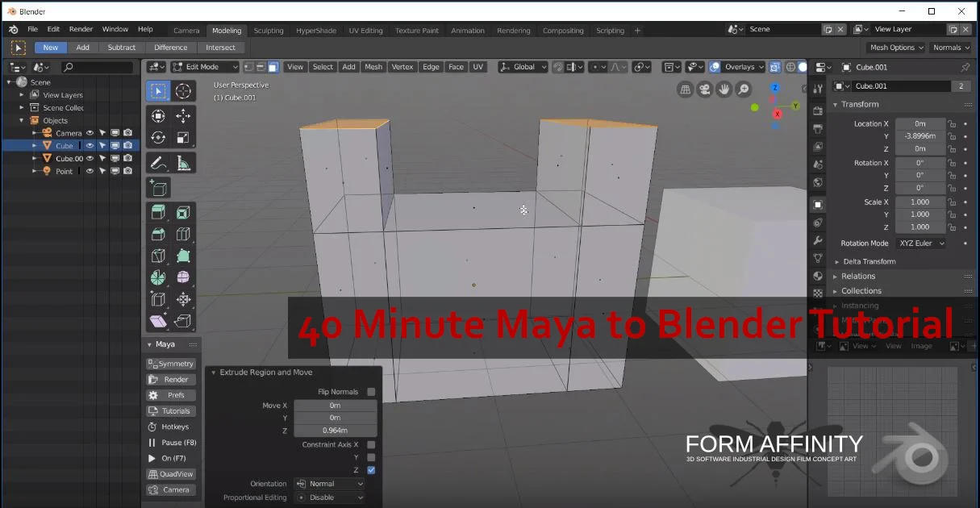Click the New button under the file menu row
The height and width of the screenshot is (508, 980).
coord(50,47)
